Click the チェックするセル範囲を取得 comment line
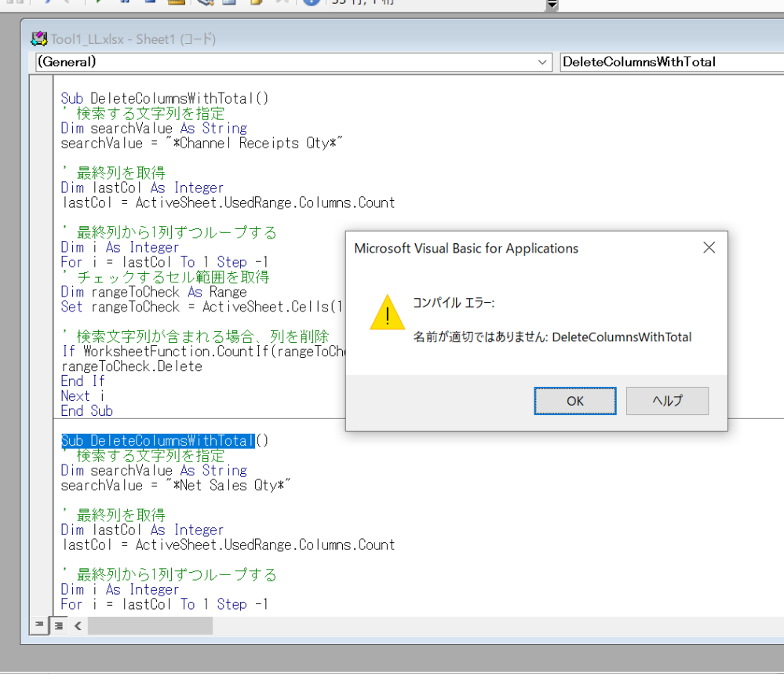The width and height of the screenshot is (784, 674). click(166, 276)
